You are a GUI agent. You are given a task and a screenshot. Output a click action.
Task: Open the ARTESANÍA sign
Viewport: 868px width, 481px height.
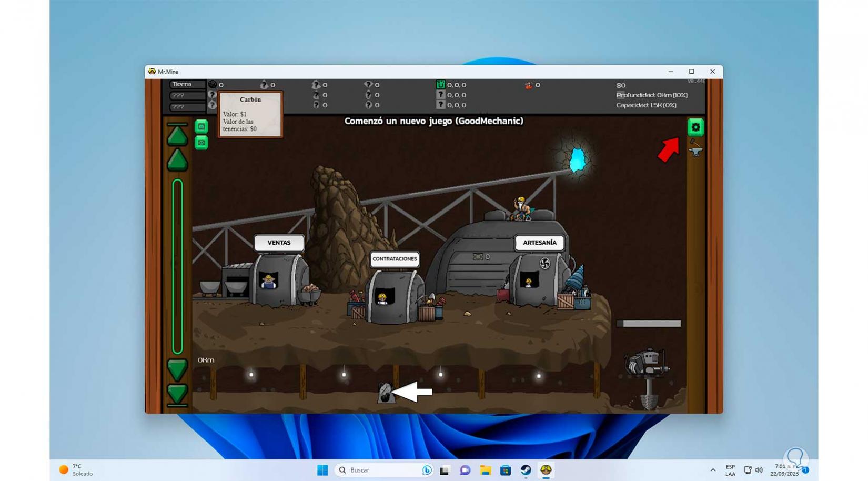click(539, 243)
